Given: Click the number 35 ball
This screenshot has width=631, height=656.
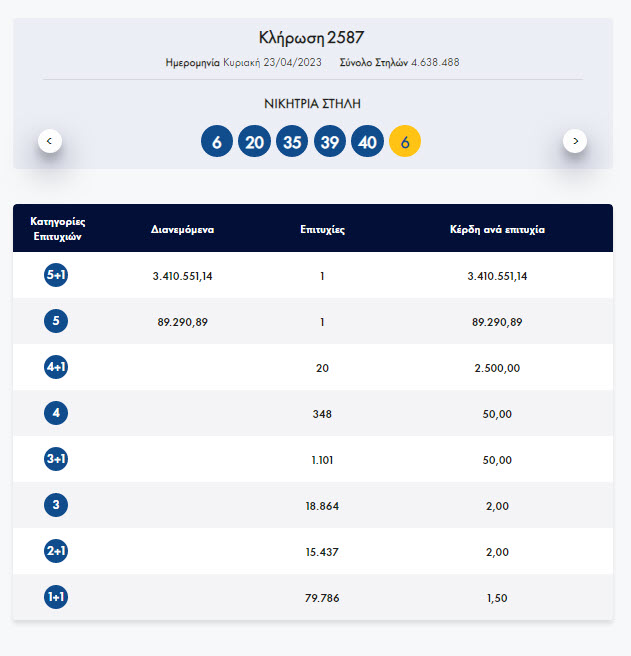Looking at the screenshot, I should click(x=292, y=142).
